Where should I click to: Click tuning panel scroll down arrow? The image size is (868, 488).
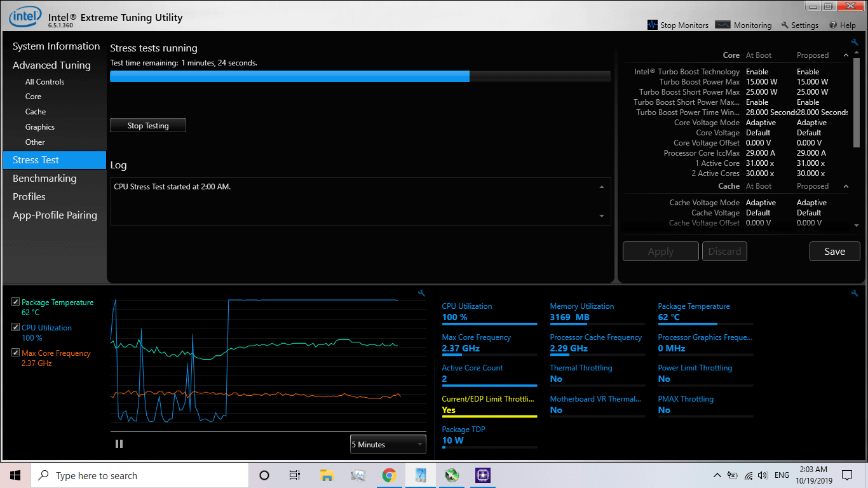pyautogui.click(x=856, y=226)
